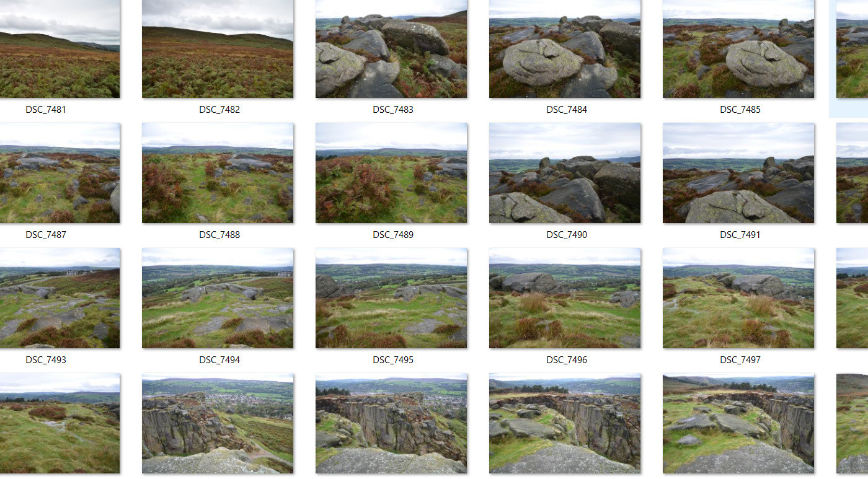This screenshot has height=479, width=868.
Task: Choose the DSC_7487 photo thumbnail
Action: tap(60, 173)
